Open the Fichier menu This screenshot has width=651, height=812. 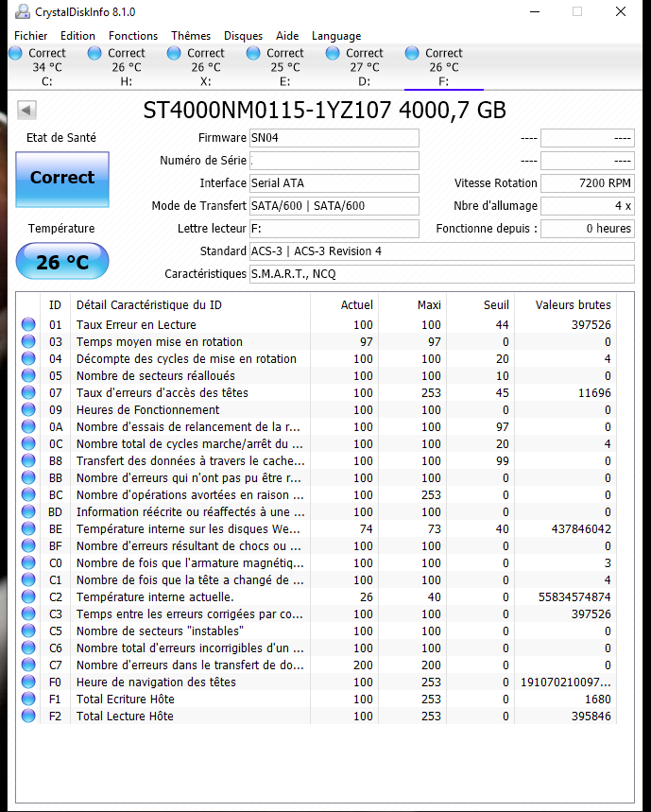coord(31,36)
